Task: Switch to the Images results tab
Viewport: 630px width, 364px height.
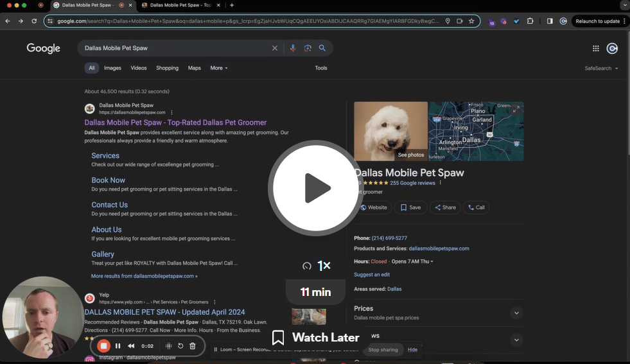Action: [x=112, y=68]
